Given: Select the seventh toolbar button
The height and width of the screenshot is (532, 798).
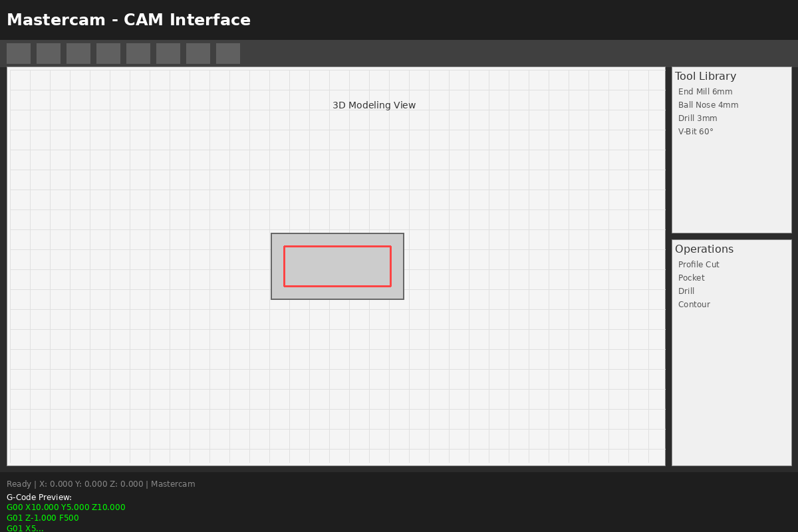Looking at the screenshot, I should coord(198,53).
